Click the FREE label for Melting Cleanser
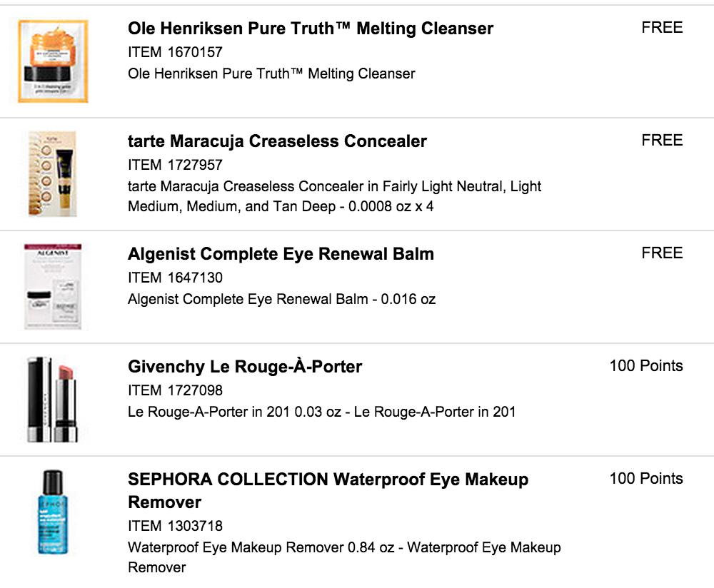 [x=662, y=27]
